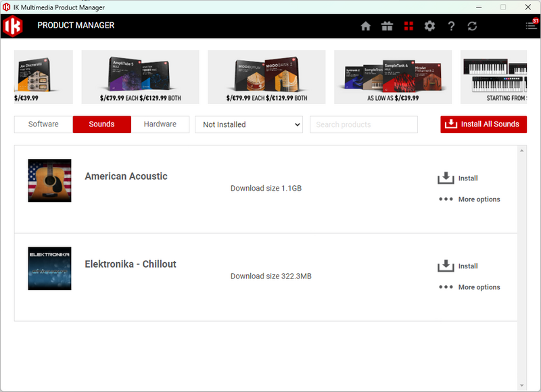Click the American Acoustic title

click(126, 176)
